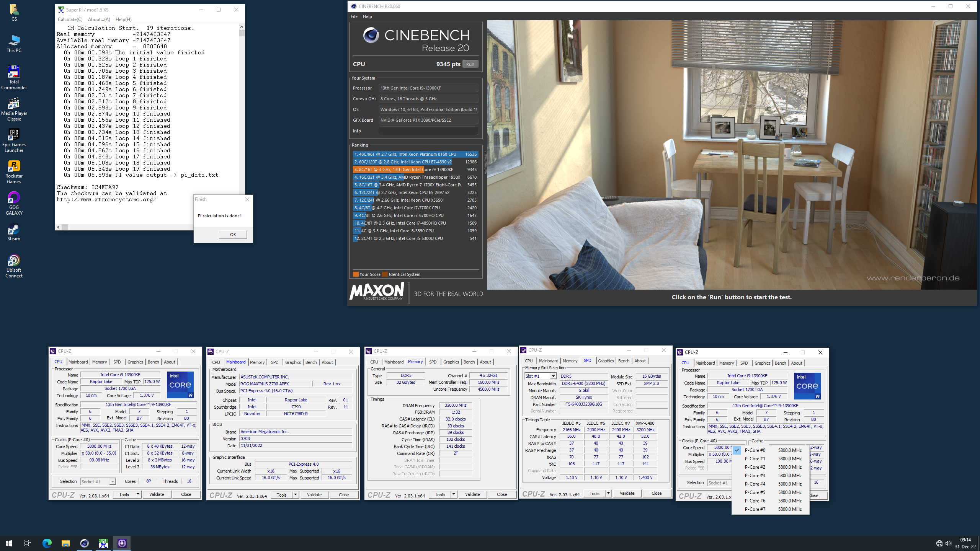The height and width of the screenshot is (551, 980).
Task: Open Socket #1 selection dropdown in first CPU-Z
Action: [x=98, y=481]
